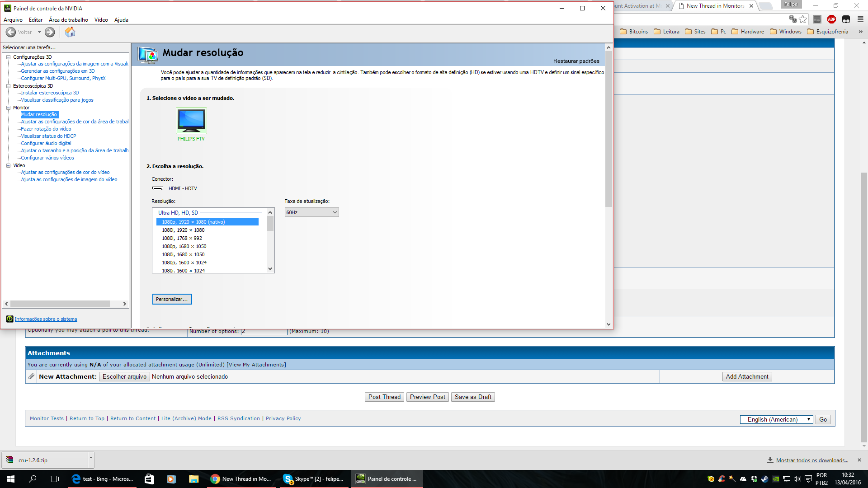
Task: Click the Voltar back arrow icon
Action: (x=11, y=32)
